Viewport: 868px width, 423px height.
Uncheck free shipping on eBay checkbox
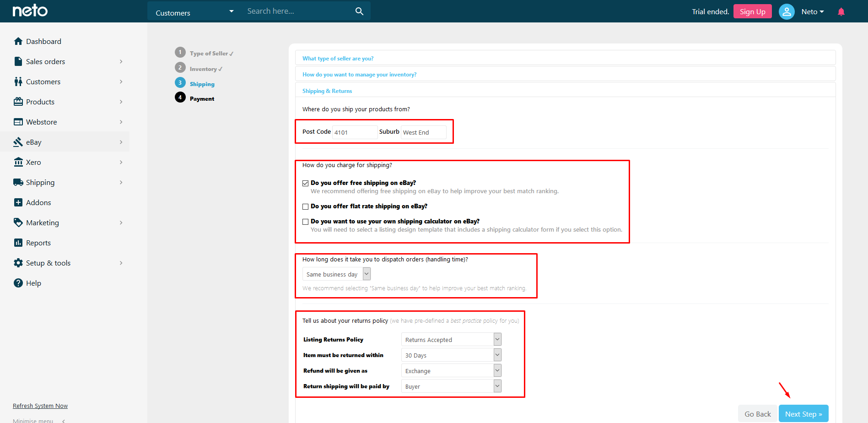point(305,183)
